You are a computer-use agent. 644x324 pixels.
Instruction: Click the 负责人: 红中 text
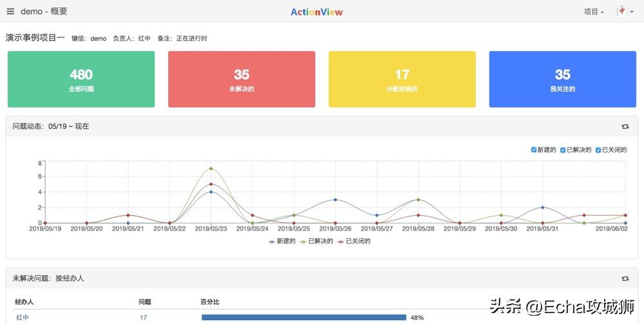132,39
